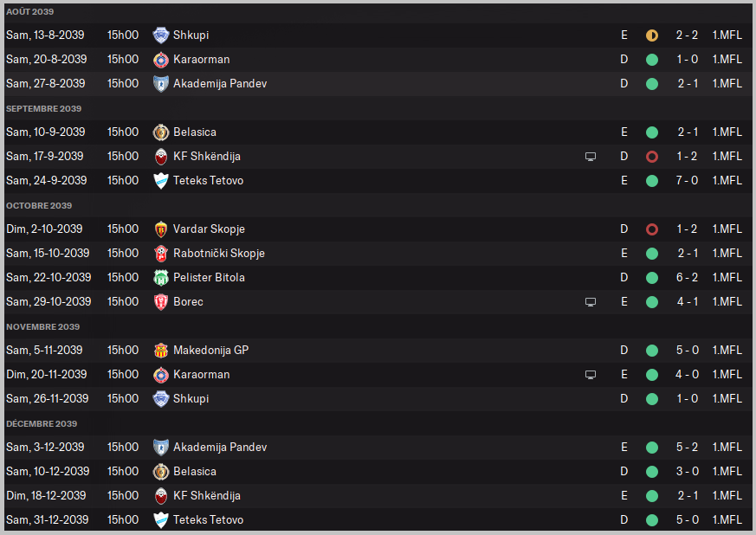The height and width of the screenshot is (535, 756).
Task: Click the Makedonija GP club badge
Action: tap(160, 351)
